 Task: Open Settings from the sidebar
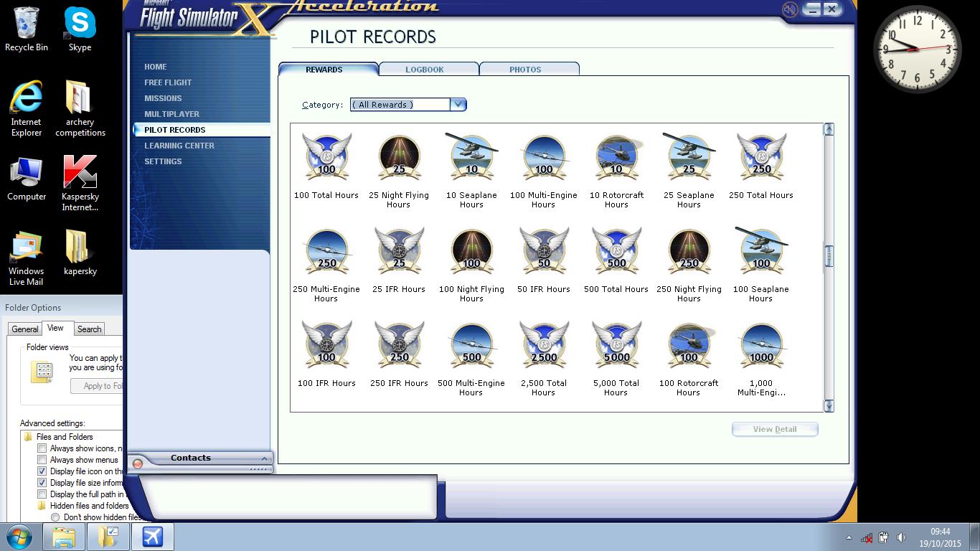163,161
